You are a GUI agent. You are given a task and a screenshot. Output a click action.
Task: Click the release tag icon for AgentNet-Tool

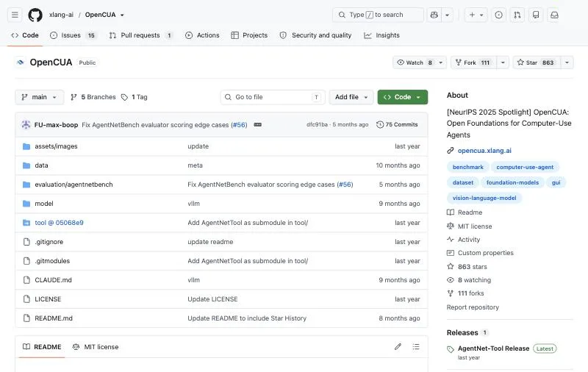click(451, 349)
